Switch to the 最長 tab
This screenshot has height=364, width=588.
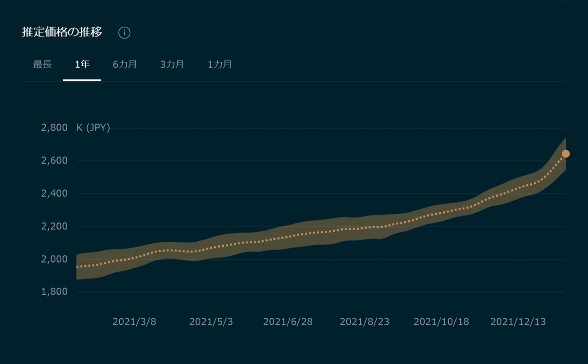coord(42,64)
